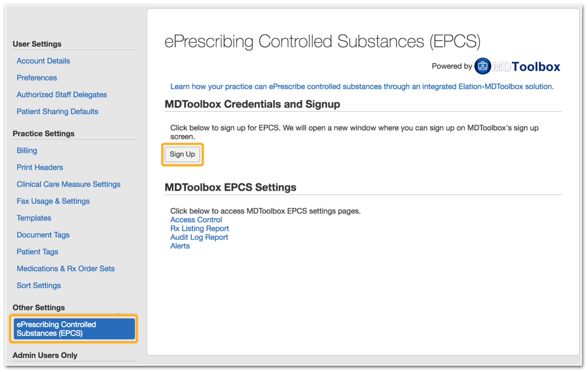Open the Rx Listing Report
588x372 pixels.
tap(199, 228)
